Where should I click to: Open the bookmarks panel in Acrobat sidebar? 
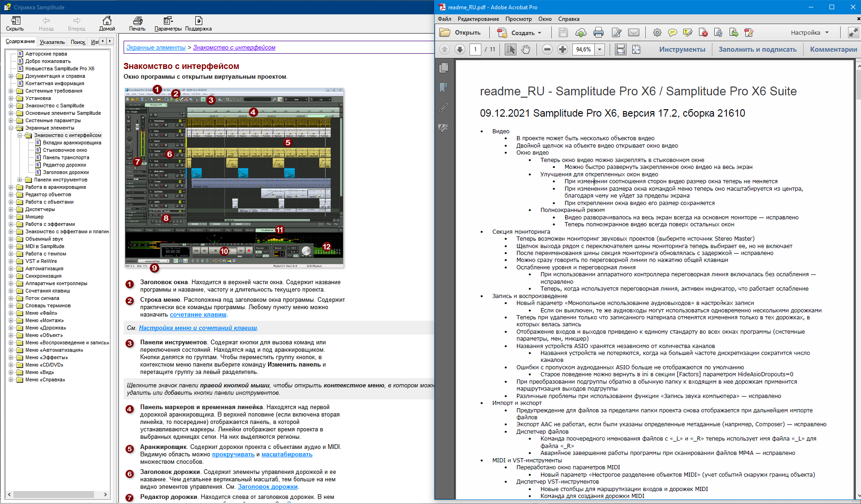(x=443, y=87)
